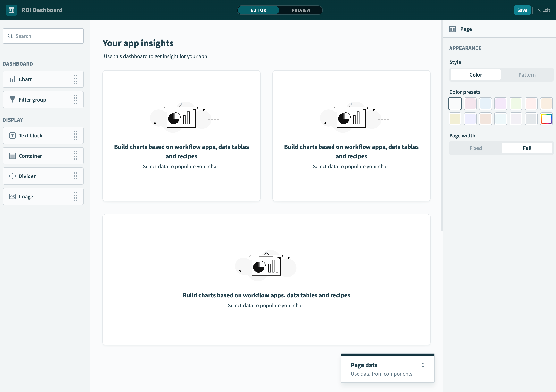
Task: Click the Text block component icon
Action: (13, 135)
